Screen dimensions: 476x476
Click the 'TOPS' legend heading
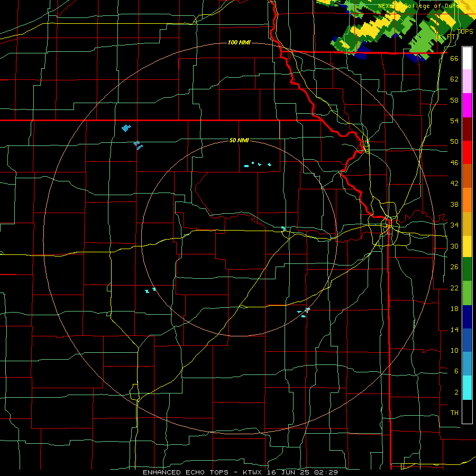click(x=465, y=32)
